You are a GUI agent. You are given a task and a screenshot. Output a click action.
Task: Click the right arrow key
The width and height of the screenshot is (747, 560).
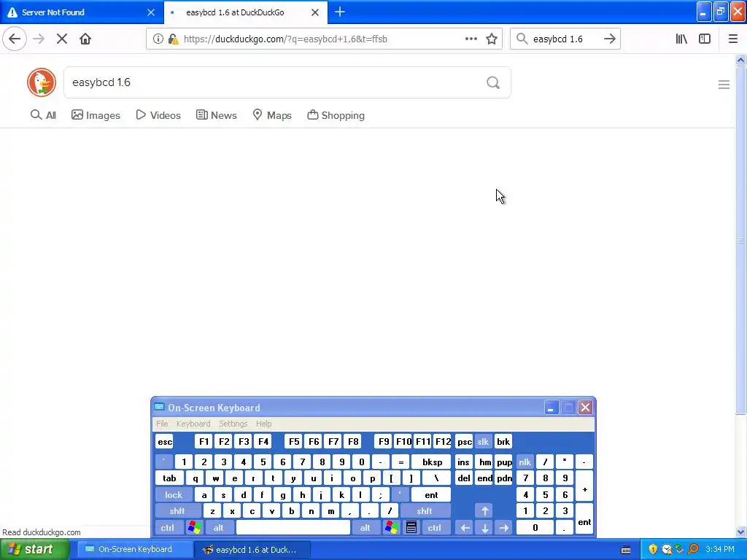[x=504, y=528]
